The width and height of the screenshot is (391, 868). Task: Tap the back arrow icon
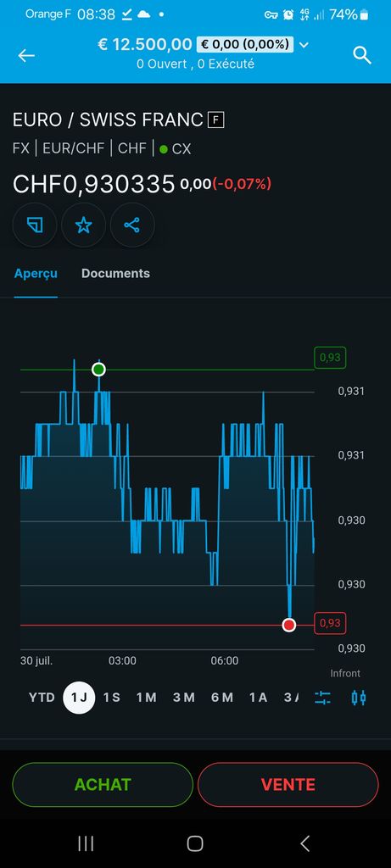[x=26, y=55]
